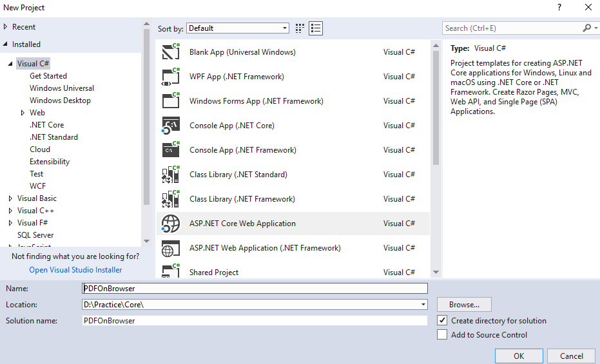Expand the Visual F# node
Image resolution: width=600 pixels, height=364 pixels.
tap(10, 222)
